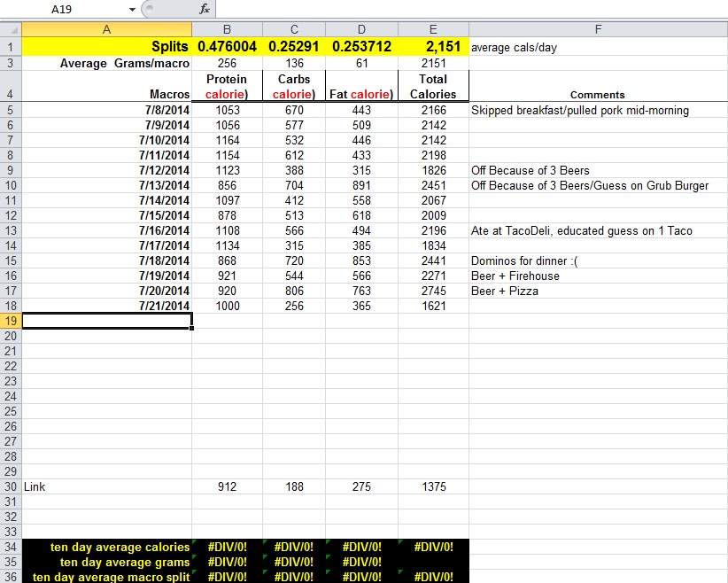Select the Comments header cell
Image resolution: width=728 pixels, height=583 pixels.
[598, 94]
